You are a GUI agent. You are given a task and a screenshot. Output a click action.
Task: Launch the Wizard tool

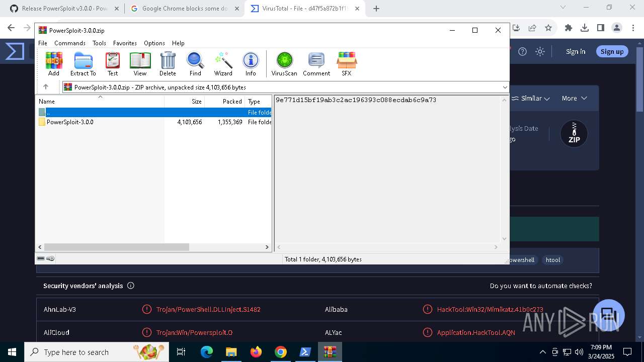[223, 64]
